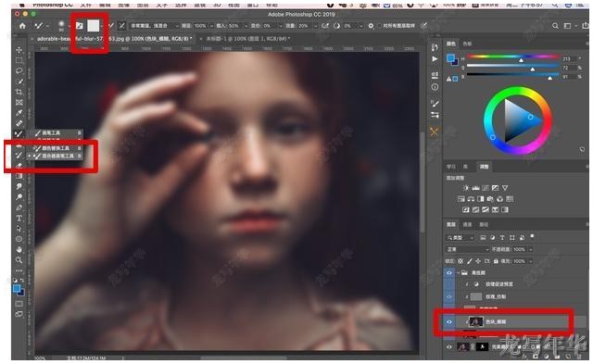Select the Dodge tool
This screenshot has height=364, width=593.
19,197
